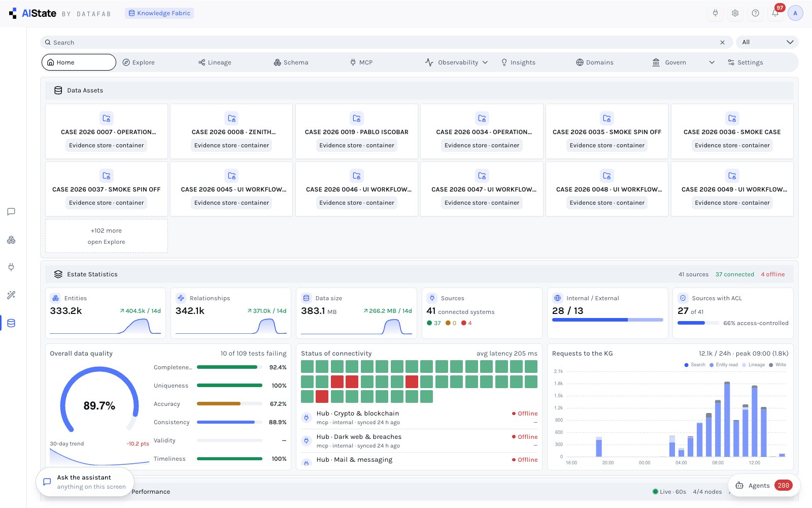Open the CASE 2026 0008 · ZENITH card
812x508 pixels.
coord(231,132)
